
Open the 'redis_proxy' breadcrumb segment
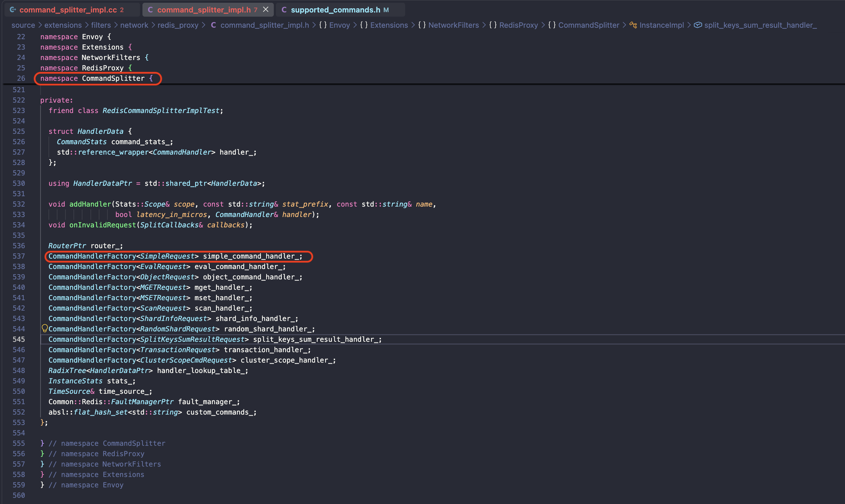pyautogui.click(x=178, y=25)
